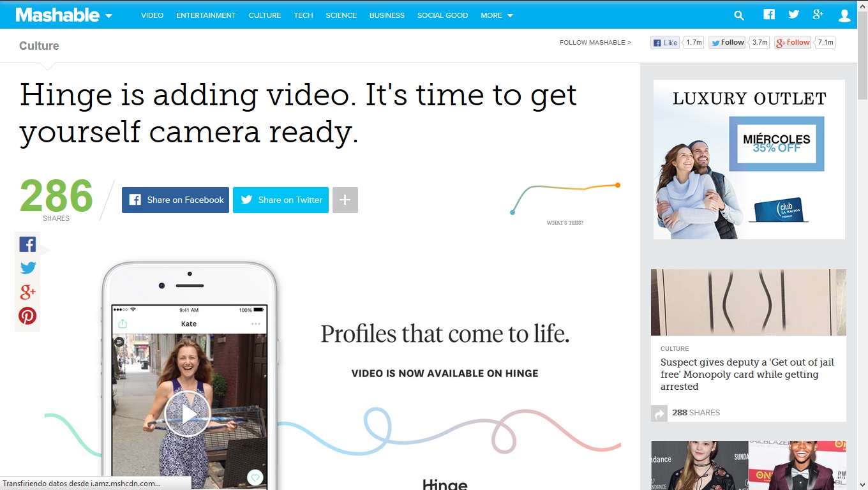This screenshot has height=490, width=868.
Task: Share via Facebook icon in floating sidebar
Action: 27,244
